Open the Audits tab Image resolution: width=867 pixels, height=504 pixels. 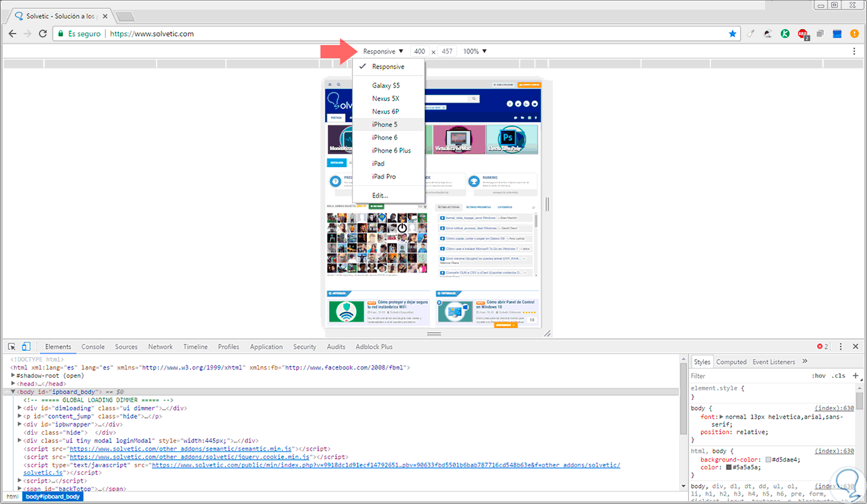pyautogui.click(x=336, y=347)
